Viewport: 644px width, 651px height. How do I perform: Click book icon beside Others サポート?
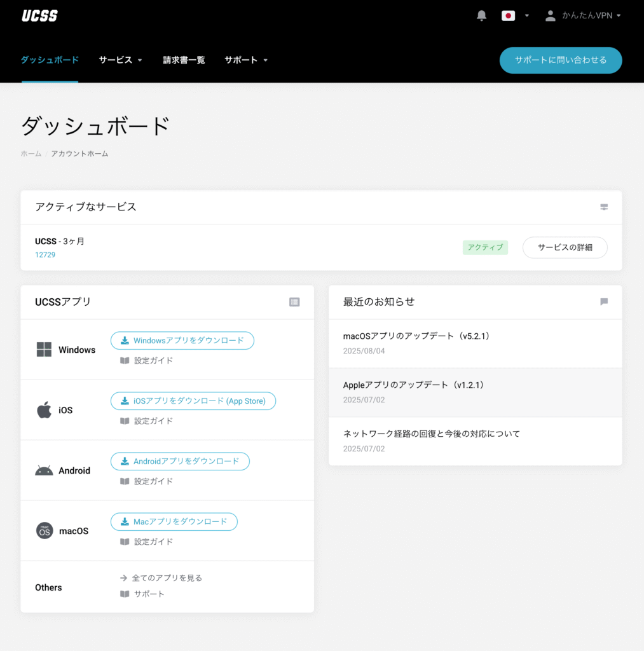coord(125,594)
